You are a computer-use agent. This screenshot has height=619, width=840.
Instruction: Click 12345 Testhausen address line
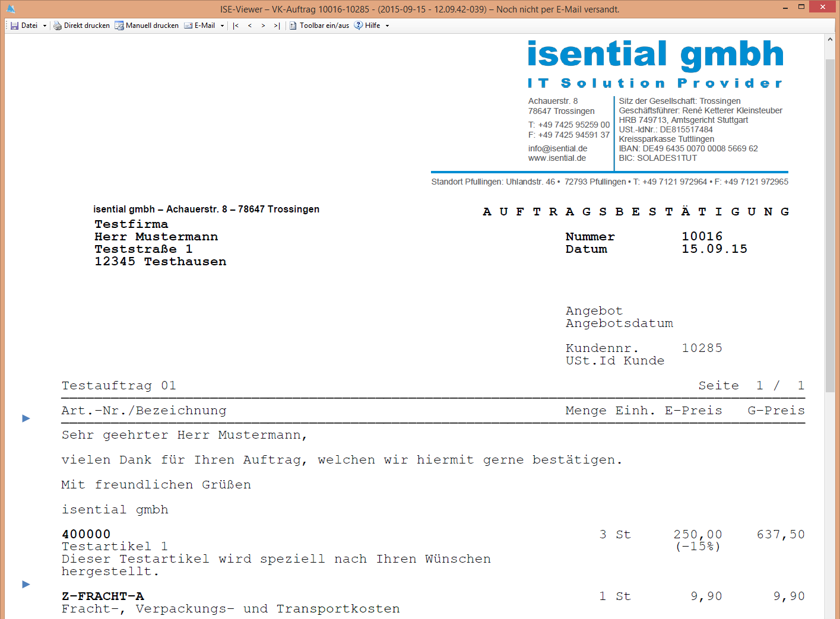(160, 262)
